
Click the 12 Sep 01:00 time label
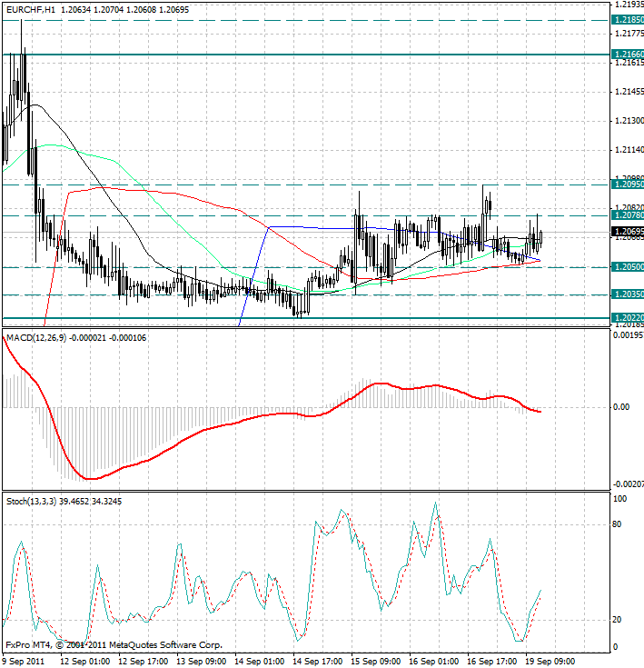(x=84, y=662)
